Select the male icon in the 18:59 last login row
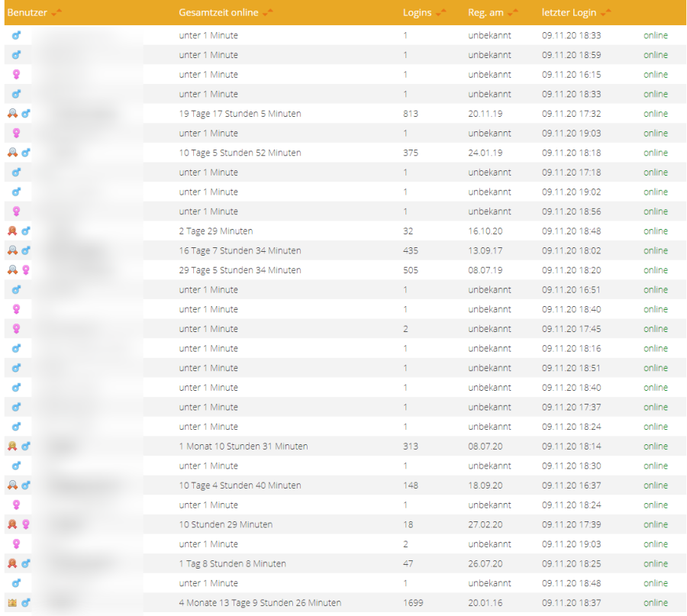The height and width of the screenshot is (616, 687). click(17, 55)
